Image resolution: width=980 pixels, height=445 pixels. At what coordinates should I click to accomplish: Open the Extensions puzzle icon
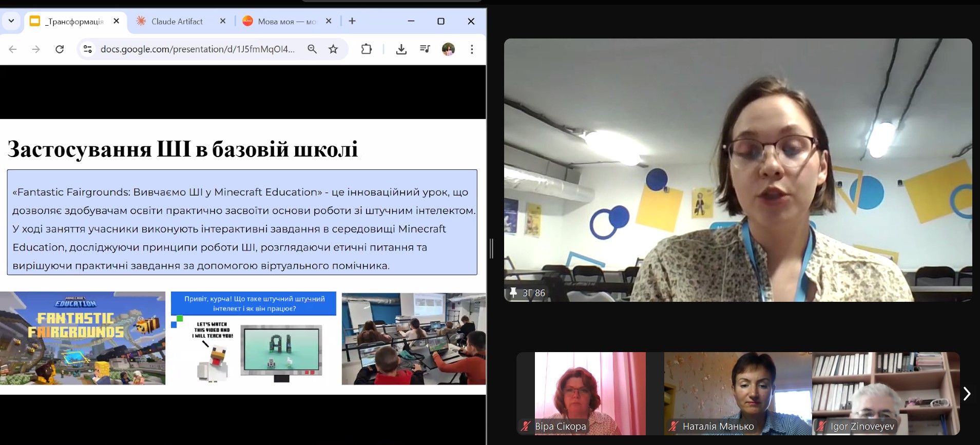click(x=366, y=49)
